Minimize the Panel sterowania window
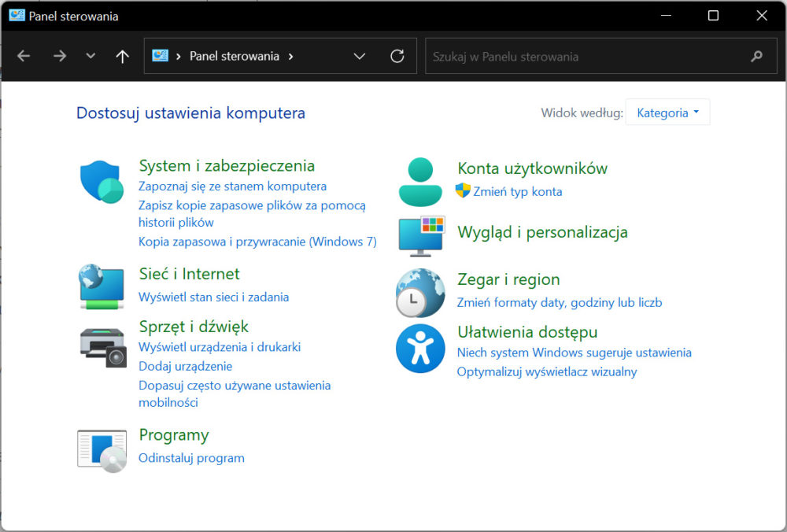 (x=666, y=16)
